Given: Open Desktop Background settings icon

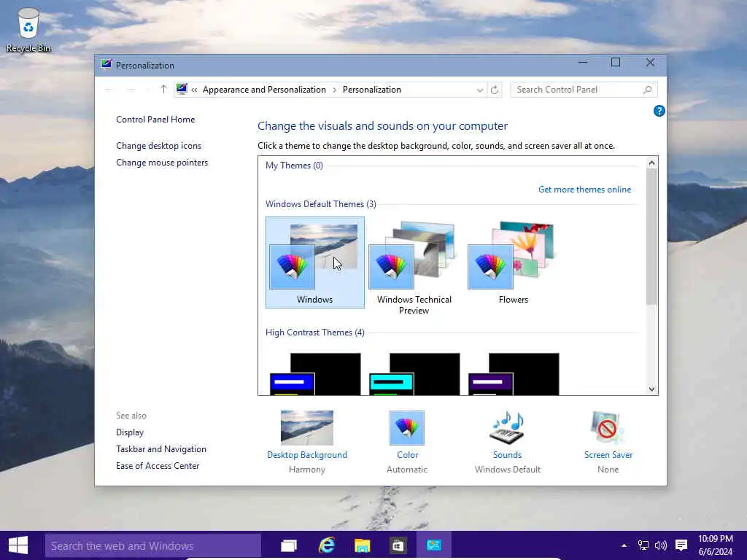Looking at the screenshot, I should (307, 427).
